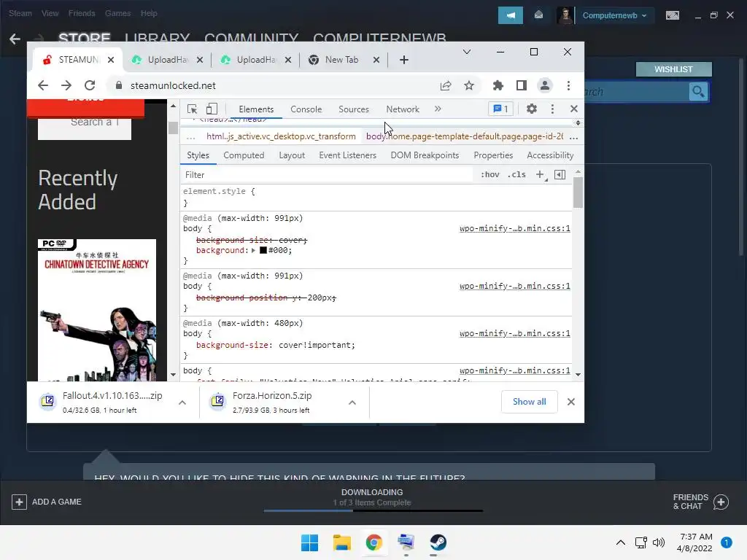This screenshot has height=560, width=747.
Task: Go forward in the Chrome browser
Action: (66, 85)
